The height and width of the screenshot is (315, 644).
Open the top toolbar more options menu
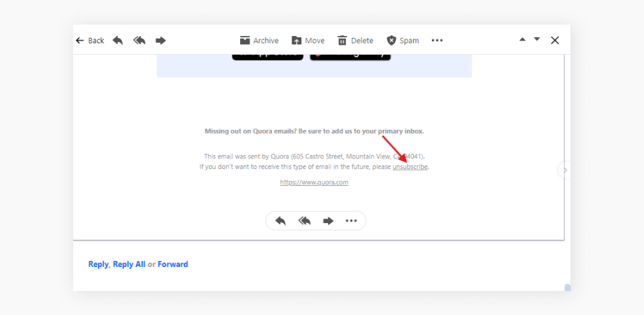437,41
